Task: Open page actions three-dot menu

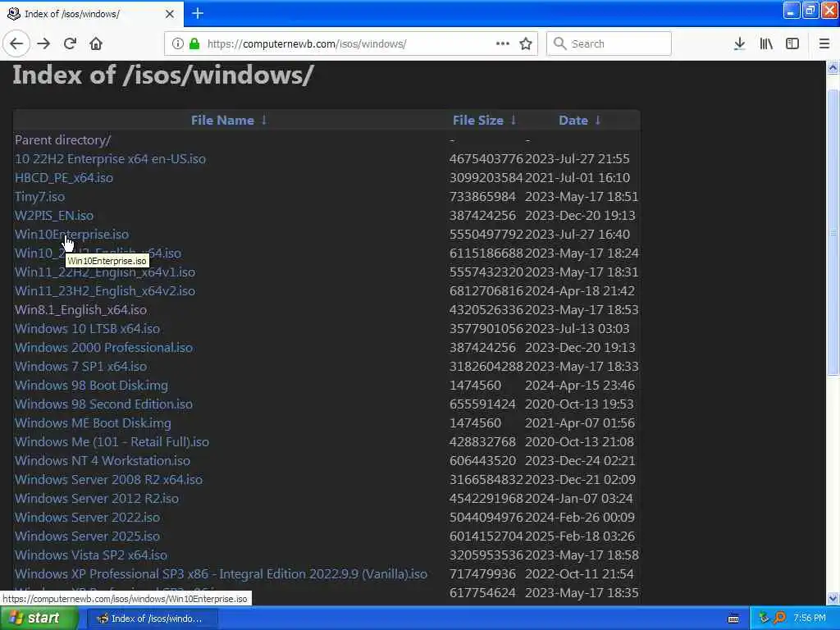Action: [503, 43]
